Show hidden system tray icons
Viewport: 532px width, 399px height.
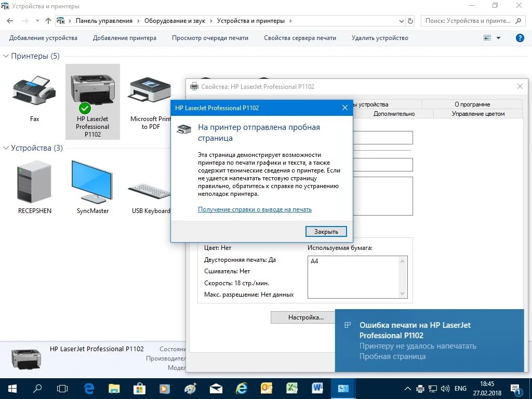coord(408,389)
